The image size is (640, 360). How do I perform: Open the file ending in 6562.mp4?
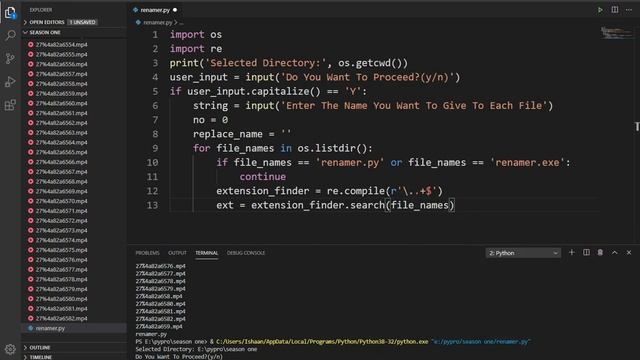62,123
